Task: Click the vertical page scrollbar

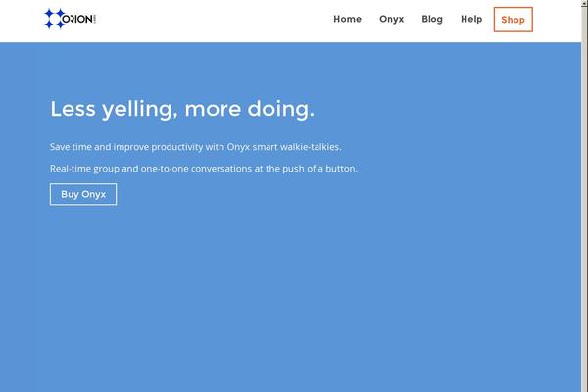Action: [584, 196]
